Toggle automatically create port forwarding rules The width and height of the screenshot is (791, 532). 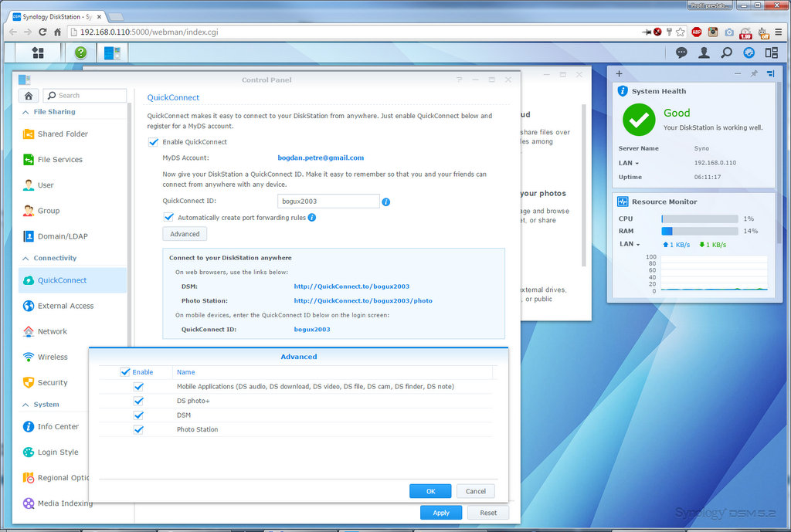[168, 217]
